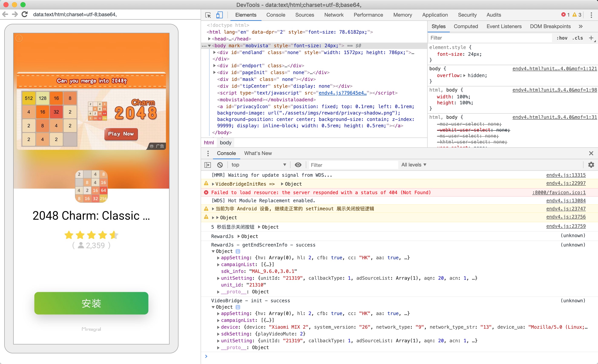Open the top context dropdown
This screenshot has width=598, height=364.
[259, 165]
